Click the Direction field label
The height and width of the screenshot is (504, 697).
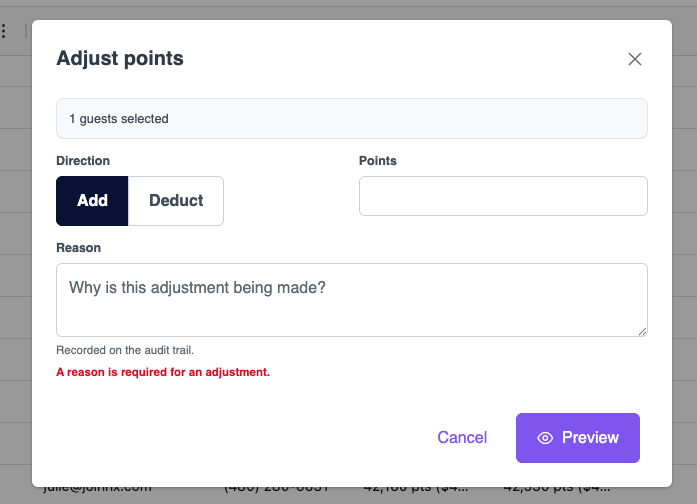(83, 161)
